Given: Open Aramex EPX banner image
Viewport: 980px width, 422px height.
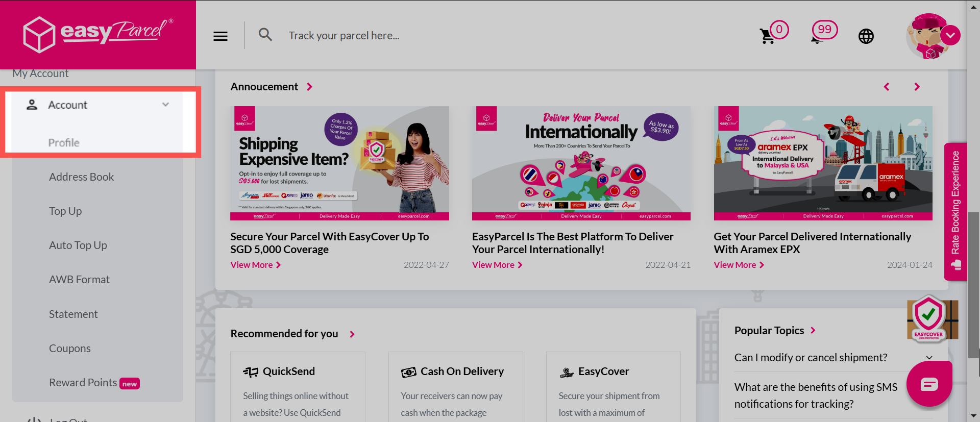Looking at the screenshot, I should coord(823,163).
